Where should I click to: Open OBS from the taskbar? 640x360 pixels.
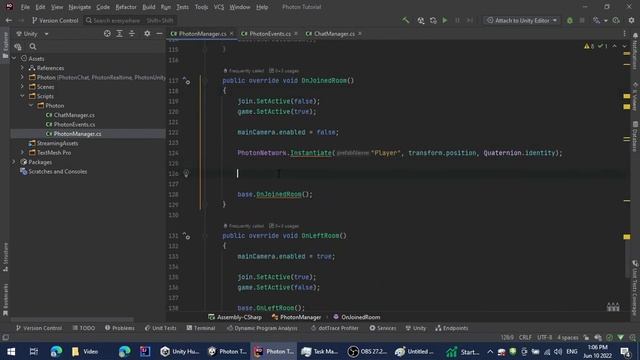(367, 351)
